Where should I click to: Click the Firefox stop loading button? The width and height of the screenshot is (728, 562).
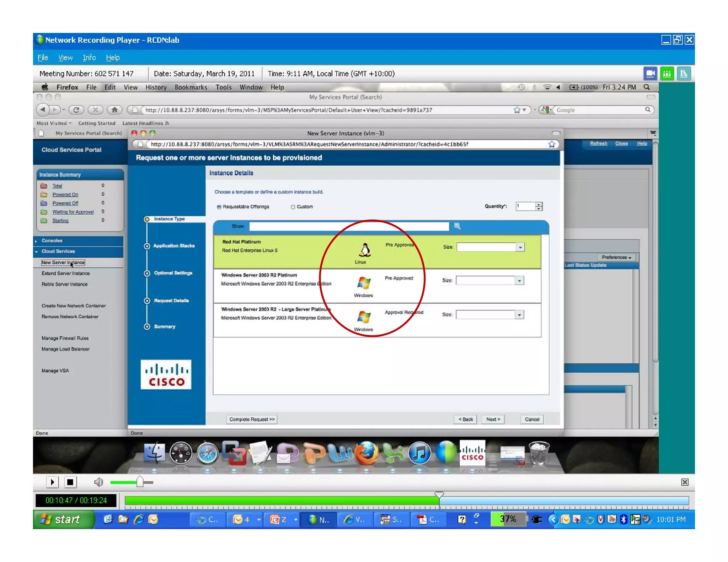coord(95,110)
